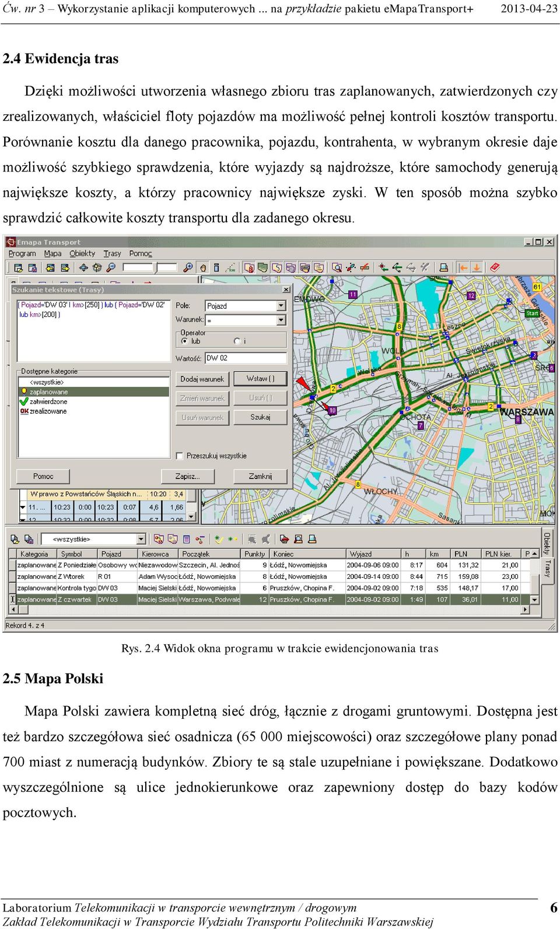Viewport: 560px width, 929px height.
Task: Click the 'Pomoc' button in the search dialog
Action: [43, 476]
